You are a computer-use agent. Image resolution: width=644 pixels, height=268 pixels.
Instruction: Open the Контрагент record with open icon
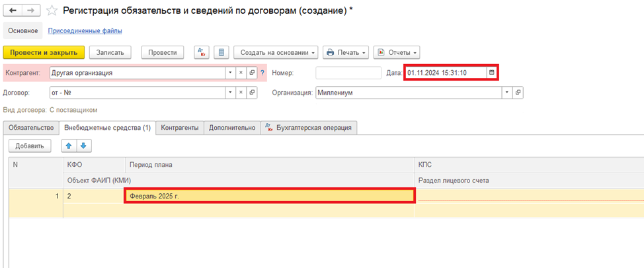[252, 73]
